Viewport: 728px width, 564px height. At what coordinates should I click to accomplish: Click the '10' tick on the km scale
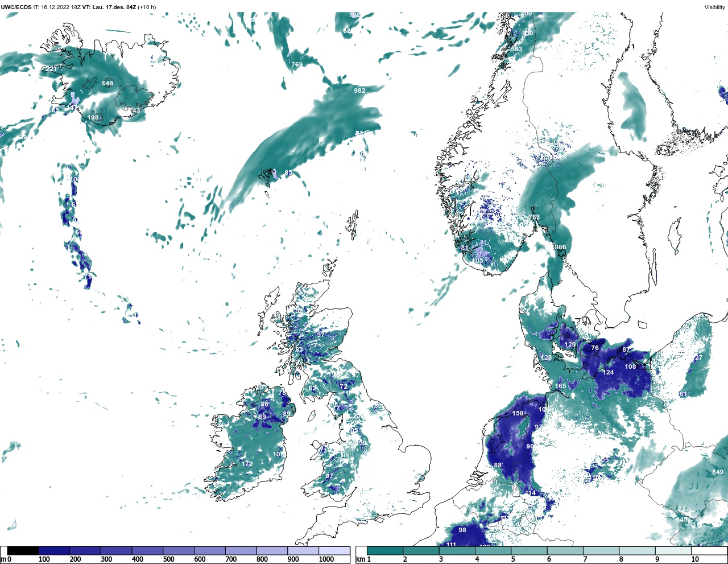tap(695, 559)
